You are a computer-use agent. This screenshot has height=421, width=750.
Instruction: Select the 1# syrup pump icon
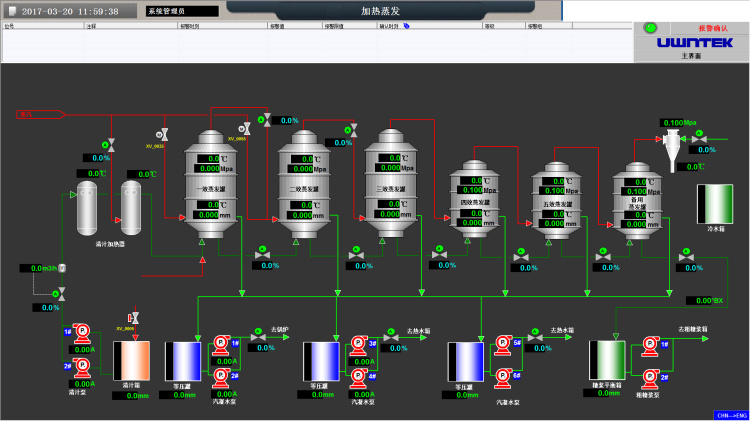click(x=650, y=345)
